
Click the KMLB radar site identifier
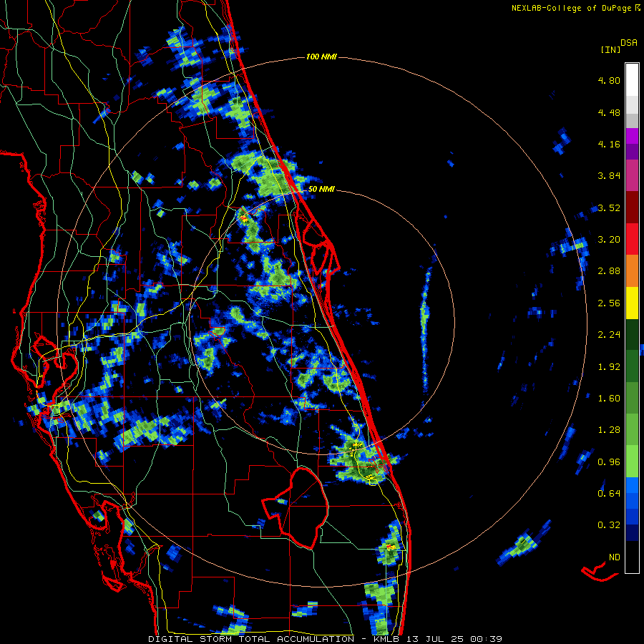pos(388,639)
